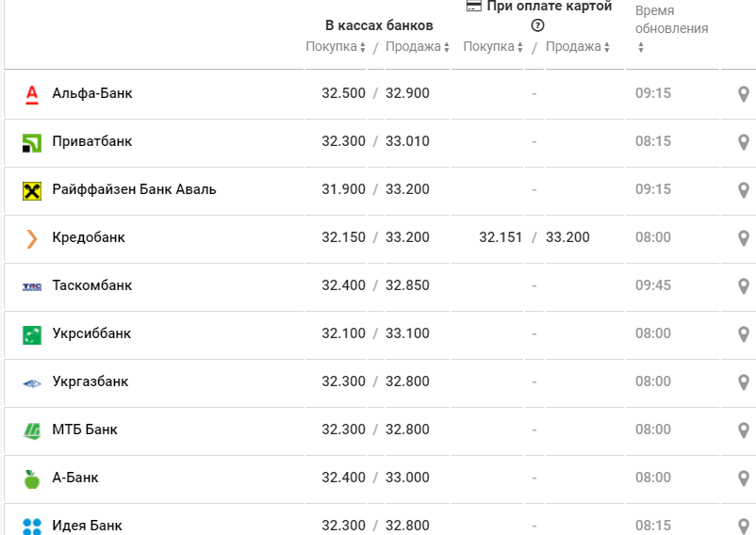Image resolution: width=756 pixels, height=535 pixels.
Task: Click Кредобанк card purchase rate 32.151
Action: click(x=501, y=237)
